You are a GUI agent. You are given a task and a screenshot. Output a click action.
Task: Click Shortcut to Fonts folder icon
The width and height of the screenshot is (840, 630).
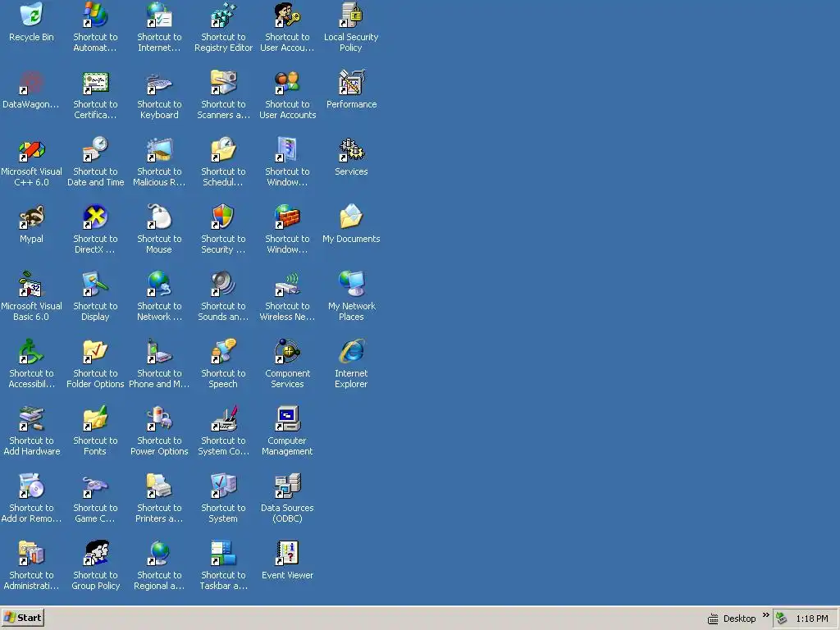pos(95,419)
